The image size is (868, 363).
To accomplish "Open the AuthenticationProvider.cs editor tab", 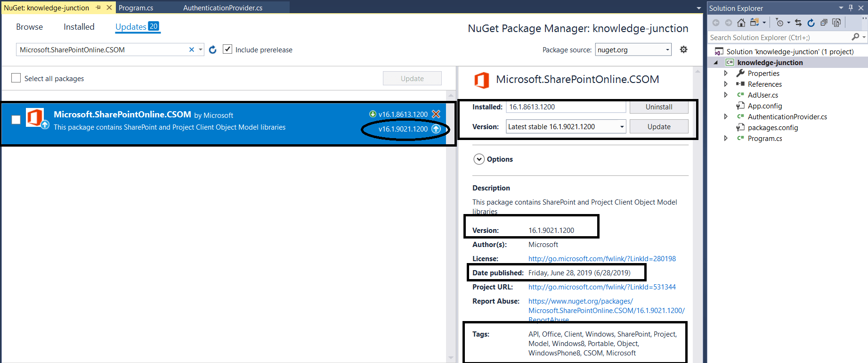I will [223, 8].
